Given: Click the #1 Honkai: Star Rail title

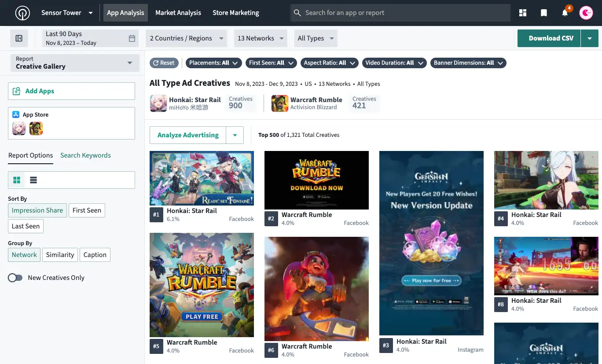Looking at the screenshot, I should click(x=192, y=211).
